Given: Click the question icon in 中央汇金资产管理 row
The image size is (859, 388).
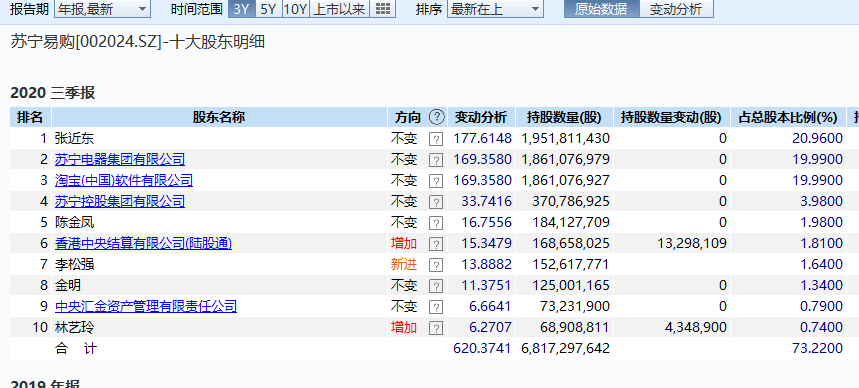Looking at the screenshot, I should (436, 307).
